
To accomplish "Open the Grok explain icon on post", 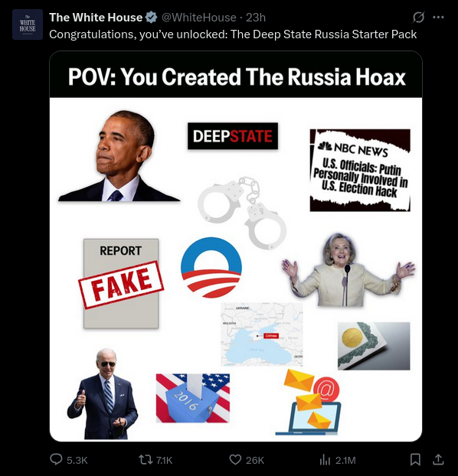I will pos(418,18).
